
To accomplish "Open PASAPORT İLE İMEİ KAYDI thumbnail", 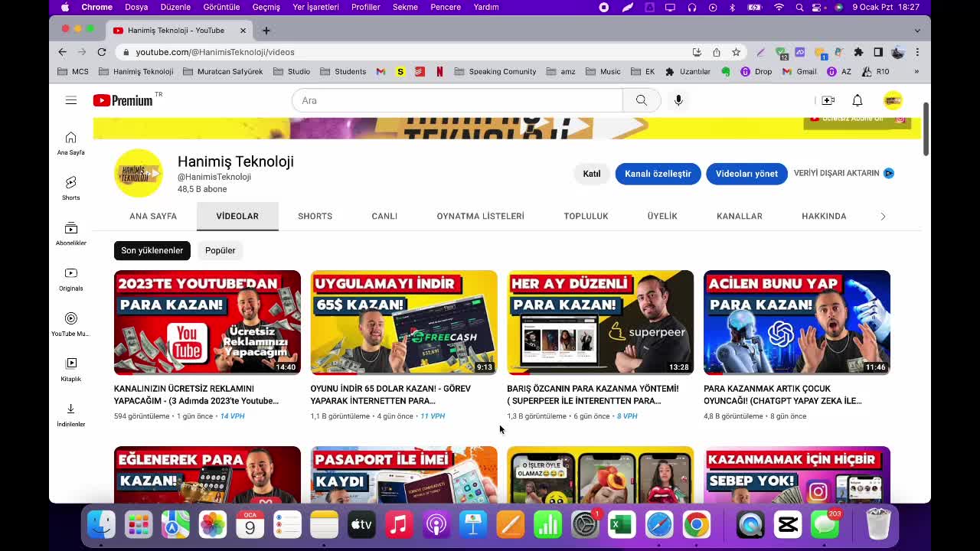I will [403, 474].
